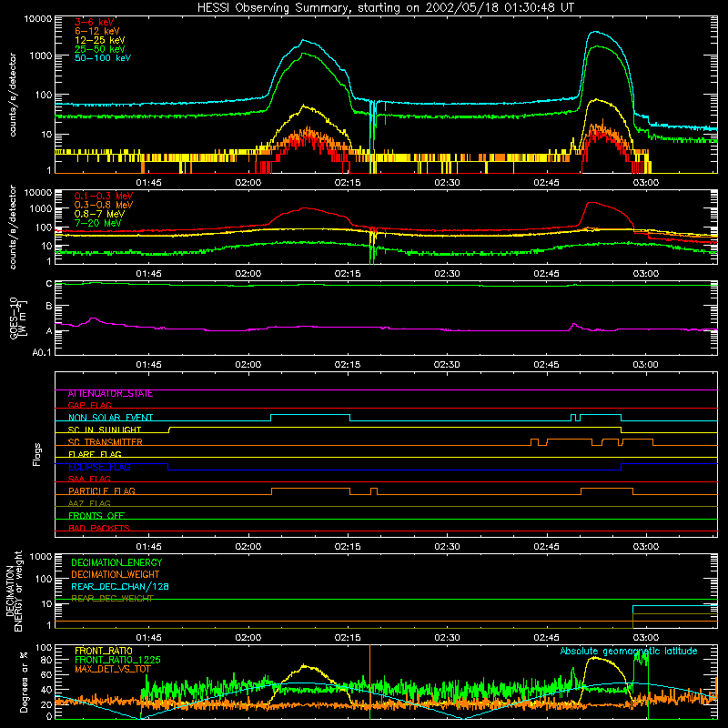The height and width of the screenshot is (728, 728).
Task: Click the DECIMATION_WEIGHT legend label
Action: pos(116,574)
